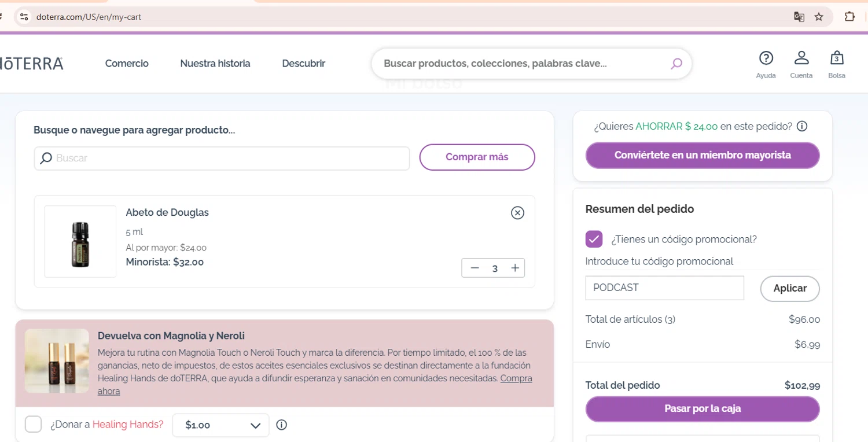The image size is (868, 442).
Task: Click the Total del pedido $102,99 amount
Action: (x=802, y=385)
